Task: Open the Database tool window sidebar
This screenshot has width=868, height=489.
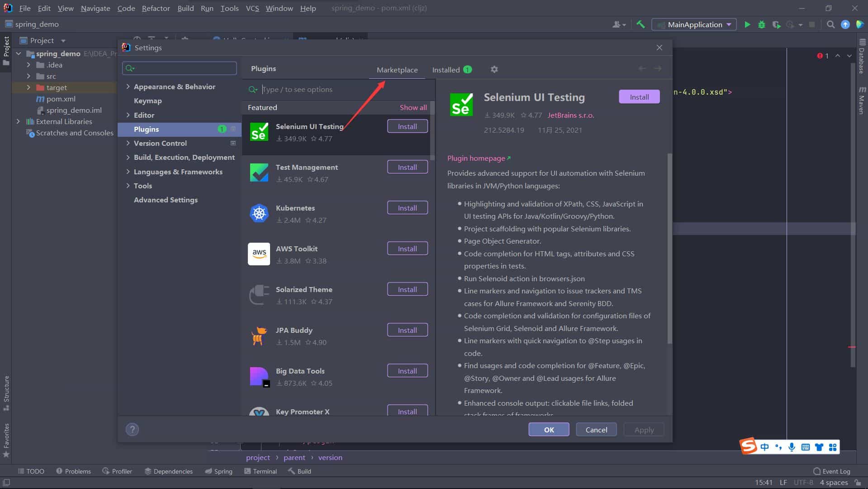Action: (862, 57)
